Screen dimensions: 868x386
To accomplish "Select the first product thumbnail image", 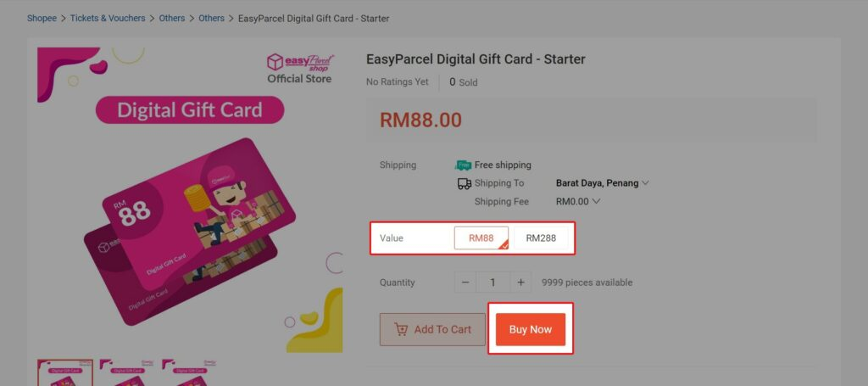I will (65, 372).
